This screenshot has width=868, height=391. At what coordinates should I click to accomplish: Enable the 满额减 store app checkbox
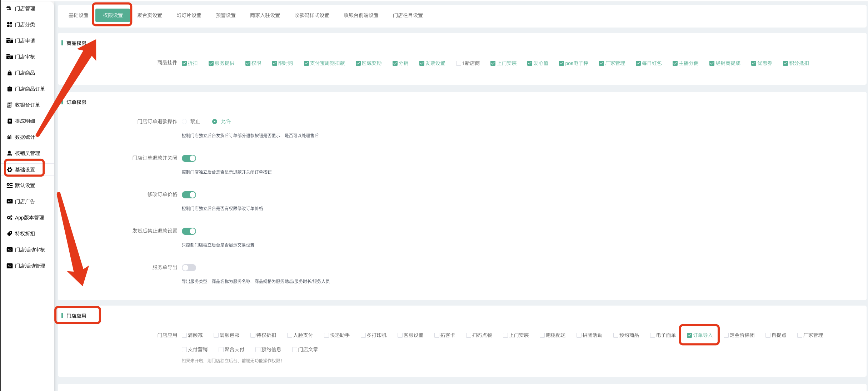184,335
